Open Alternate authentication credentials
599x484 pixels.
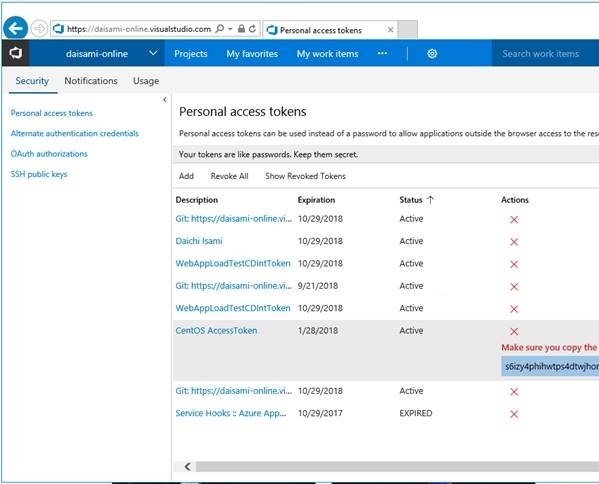74,133
